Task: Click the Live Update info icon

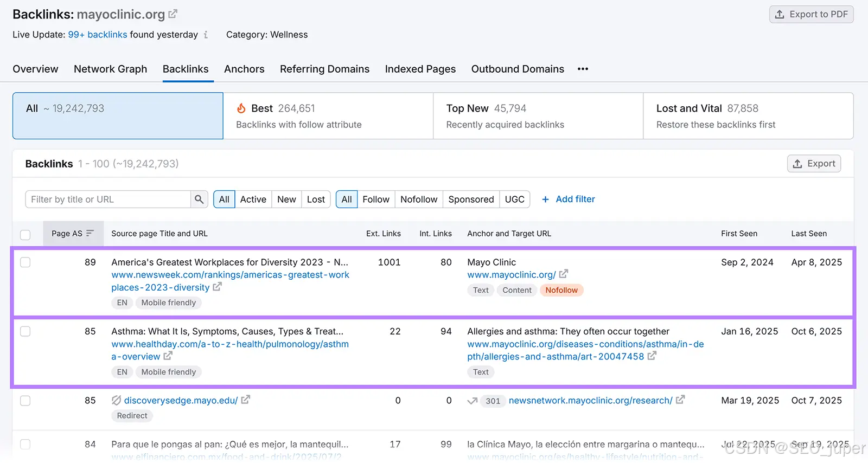Action: [206, 35]
